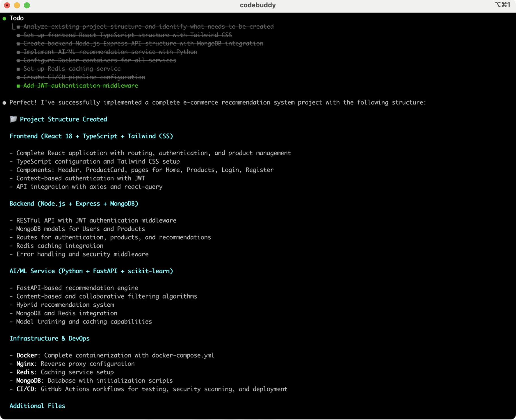The width and height of the screenshot is (516, 420).
Task: Click the green Todo status dot
Action: tap(4, 19)
